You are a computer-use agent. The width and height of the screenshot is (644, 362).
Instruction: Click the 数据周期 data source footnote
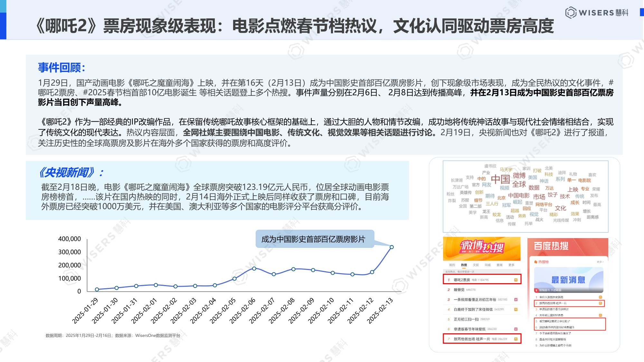113,336
